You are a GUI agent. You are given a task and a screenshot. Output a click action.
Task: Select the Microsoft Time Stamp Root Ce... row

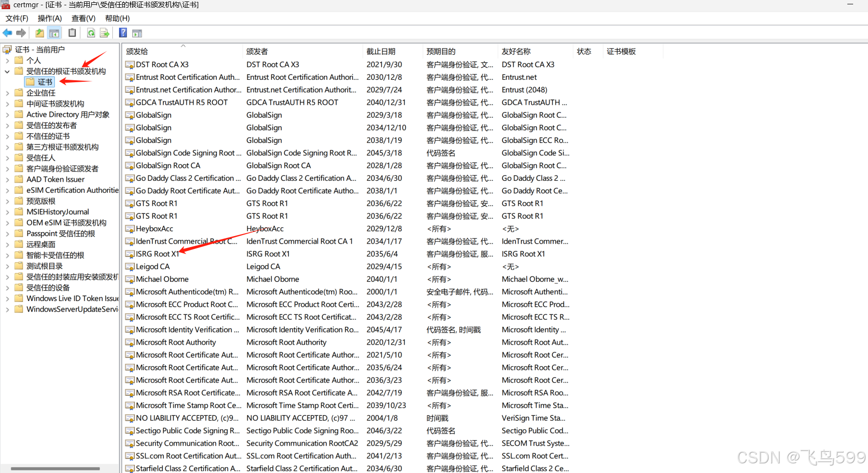[x=347, y=405]
